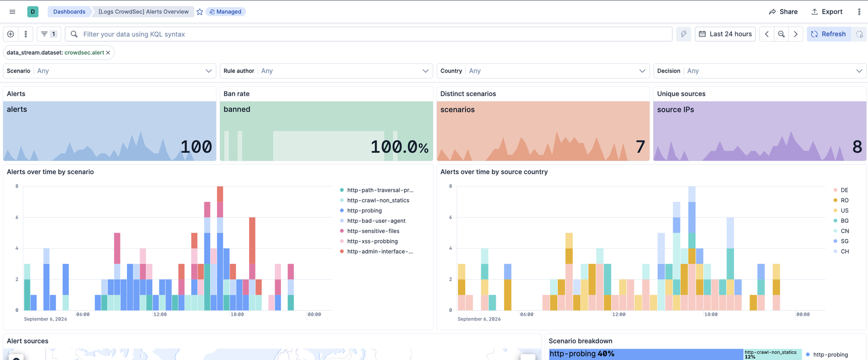Click Alerts over time by source country title

tap(494, 172)
